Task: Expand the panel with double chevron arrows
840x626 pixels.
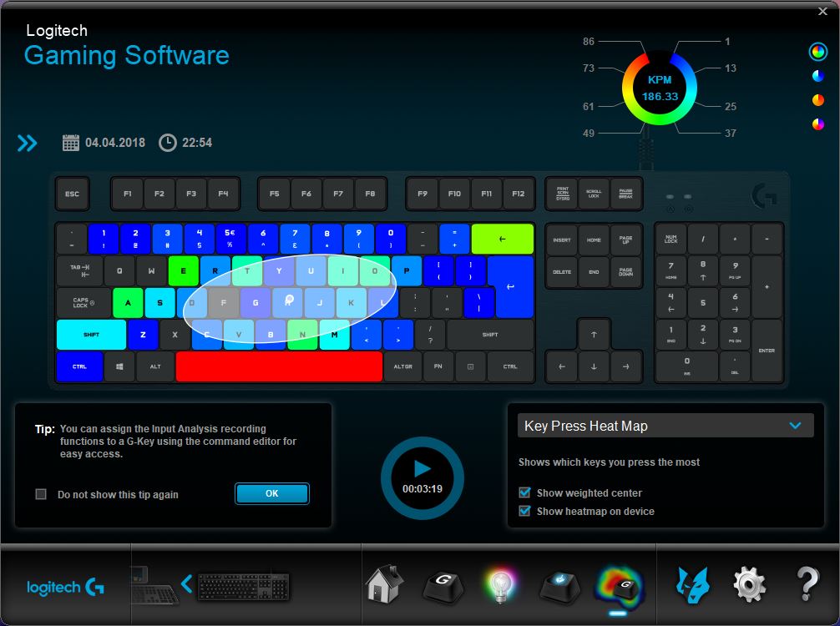Action: (x=28, y=143)
